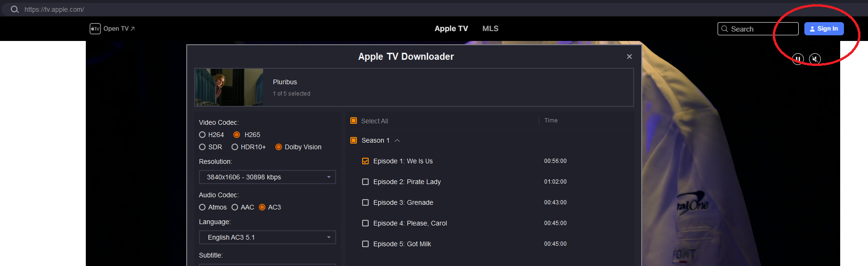Click the magnifier icon in Search field
This screenshot has width=868, height=266.
click(725, 29)
